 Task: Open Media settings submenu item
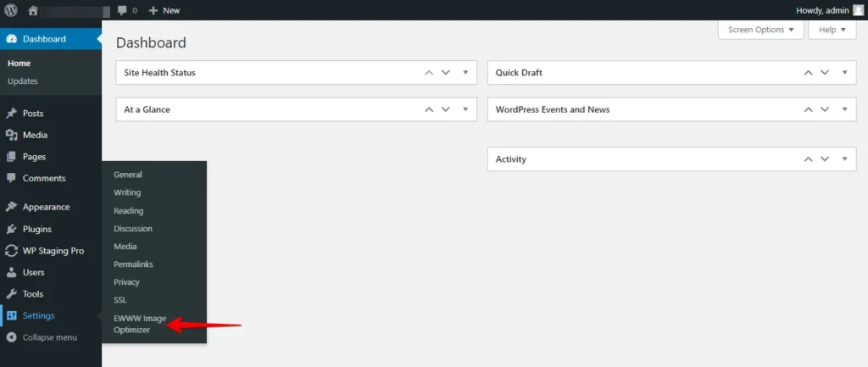pyautogui.click(x=125, y=247)
